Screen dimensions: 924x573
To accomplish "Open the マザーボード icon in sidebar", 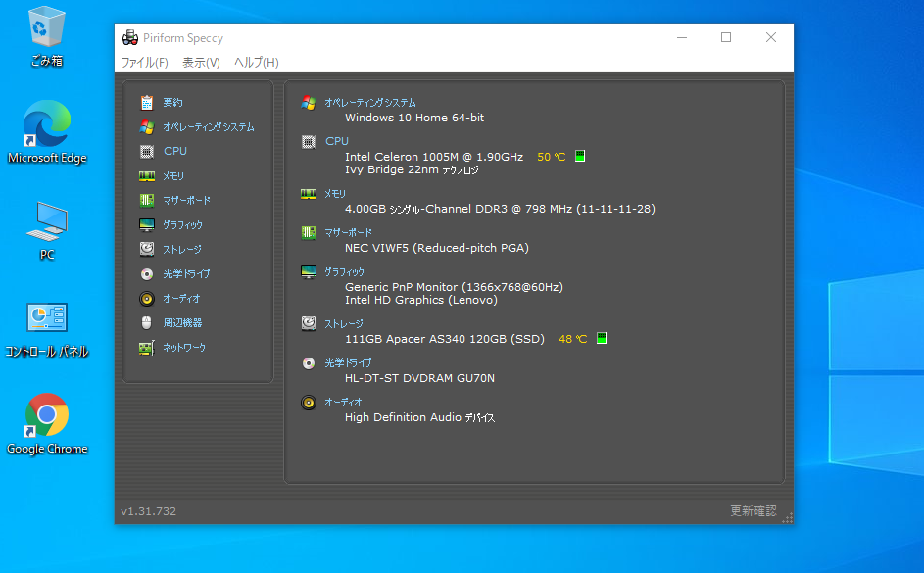I will pos(147,200).
